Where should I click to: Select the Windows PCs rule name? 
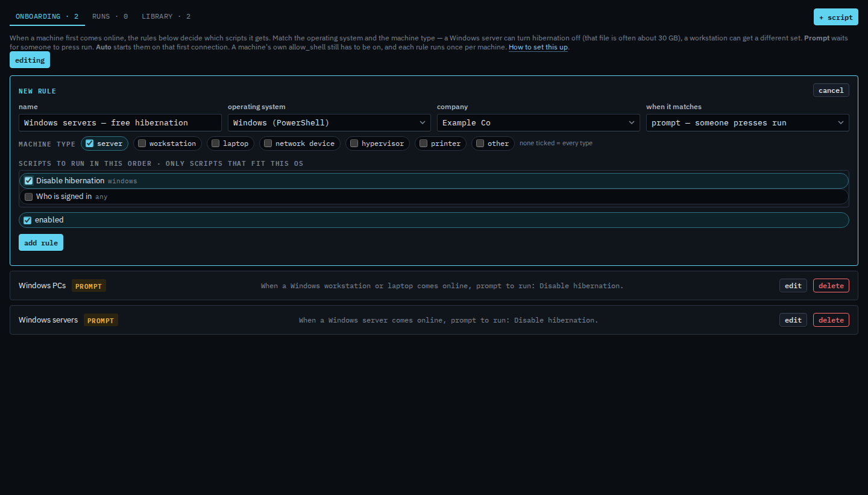coord(42,286)
